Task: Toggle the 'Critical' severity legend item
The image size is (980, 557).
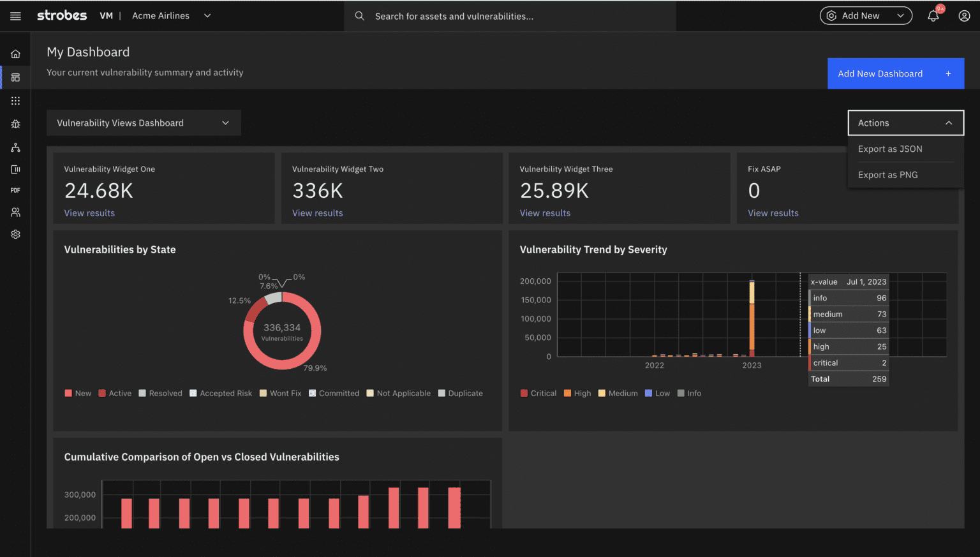Action: pos(538,393)
